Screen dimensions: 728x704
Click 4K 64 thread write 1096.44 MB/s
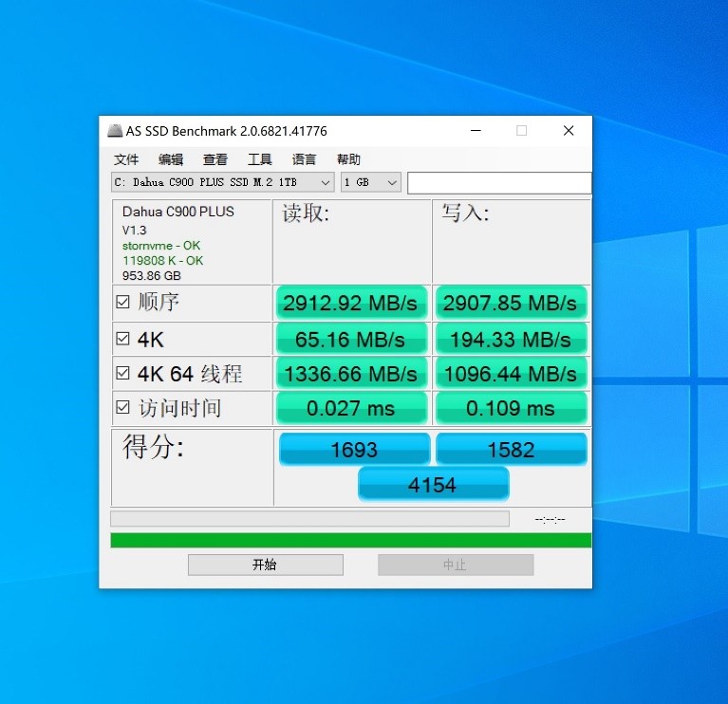click(x=511, y=374)
